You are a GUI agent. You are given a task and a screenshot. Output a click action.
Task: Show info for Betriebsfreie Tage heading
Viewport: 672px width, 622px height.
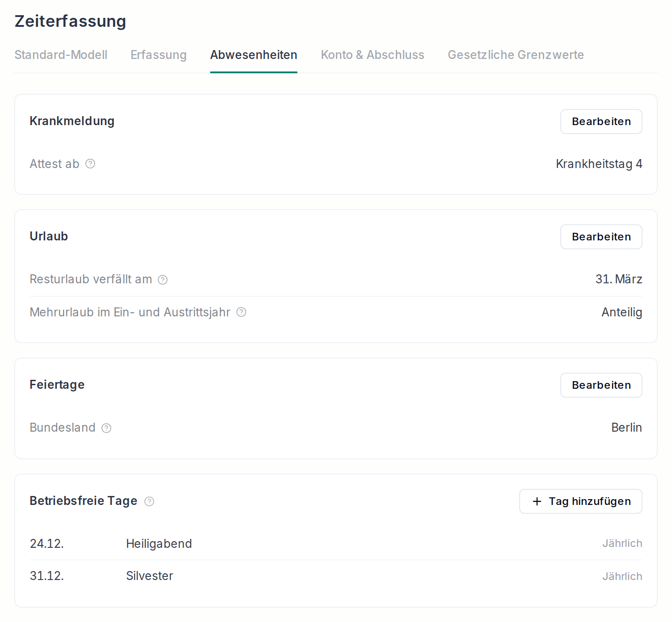point(149,501)
